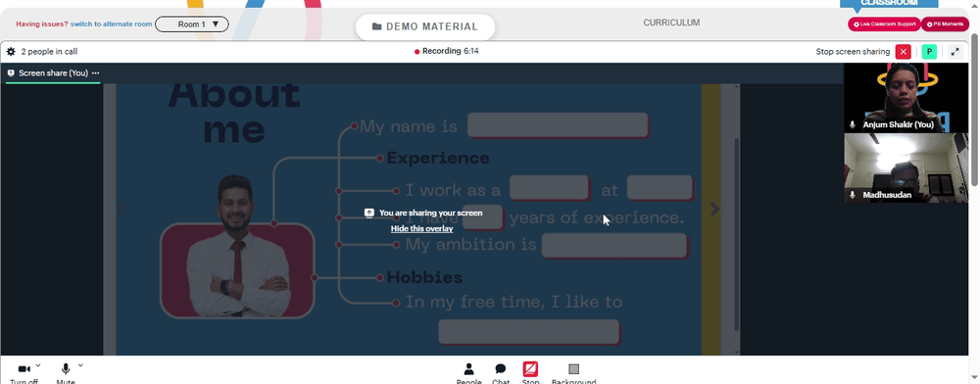Image resolution: width=980 pixels, height=384 pixels.
Task: Click the screen share icon in the tab
Action: pos(11,73)
